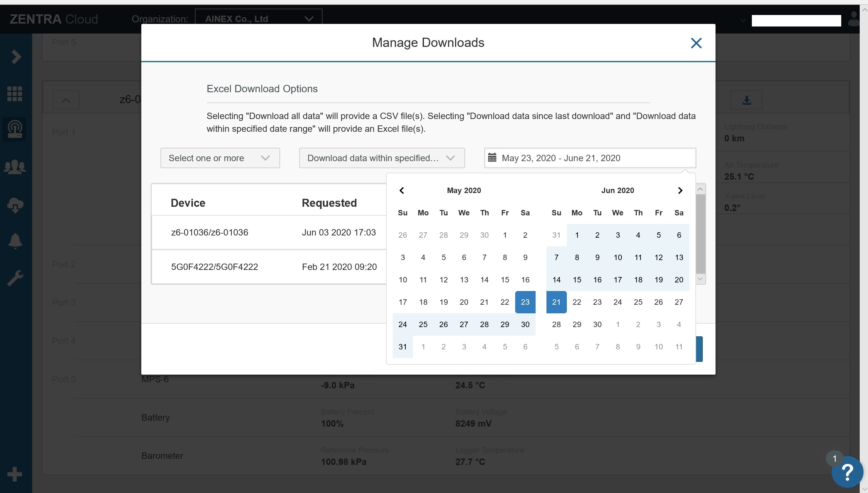Click the MPS-6 sensor label

[155, 379]
